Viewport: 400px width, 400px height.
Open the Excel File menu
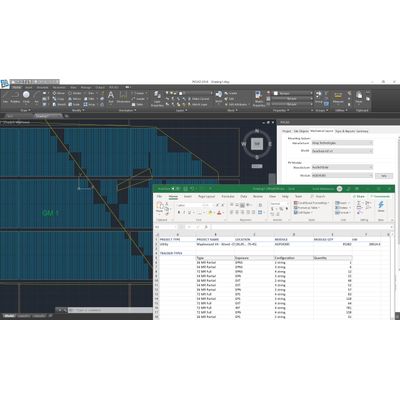[x=159, y=196]
